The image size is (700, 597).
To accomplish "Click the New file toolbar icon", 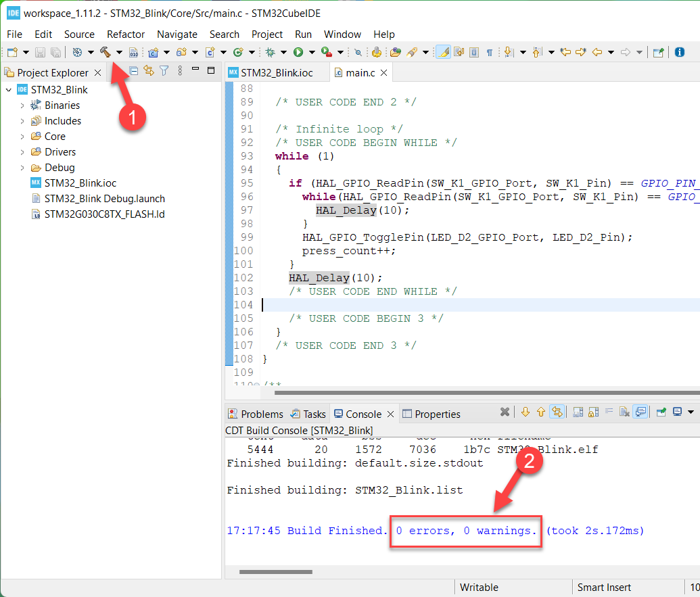I will pyautogui.click(x=12, y=52).
